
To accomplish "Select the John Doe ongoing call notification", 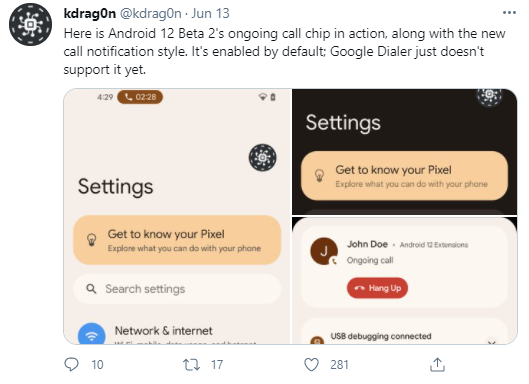I will point(404,266).
